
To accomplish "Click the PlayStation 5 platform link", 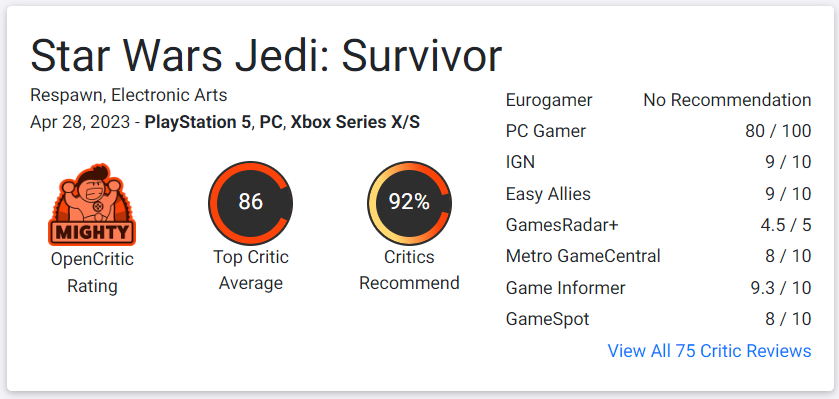I will (198, 122).
